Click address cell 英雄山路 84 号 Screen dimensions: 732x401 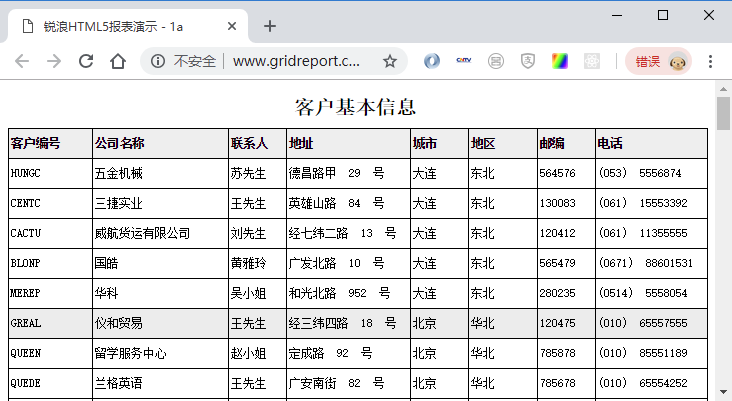348,204
